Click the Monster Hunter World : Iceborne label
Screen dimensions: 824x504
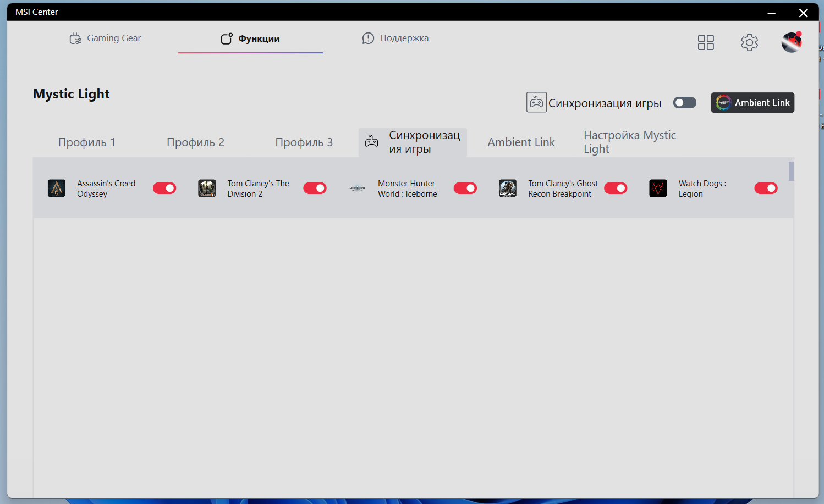coord(408,189)
